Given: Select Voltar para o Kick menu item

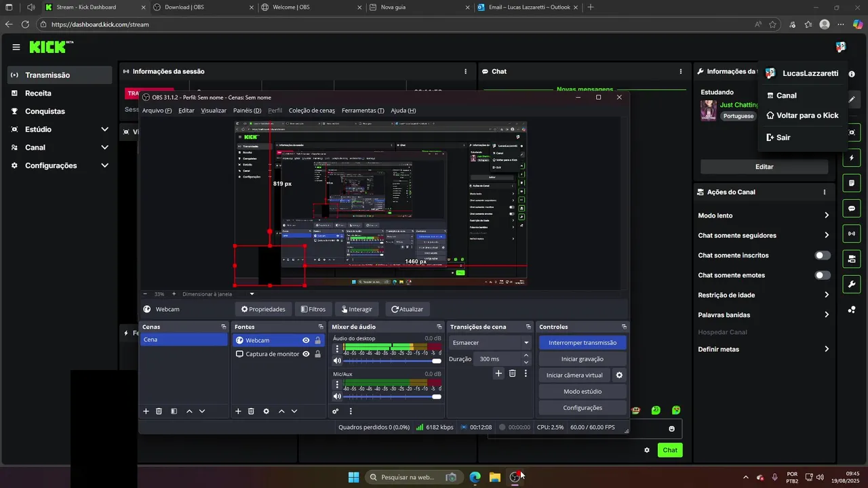Looking at the screenshot, I should coord(803,115).
